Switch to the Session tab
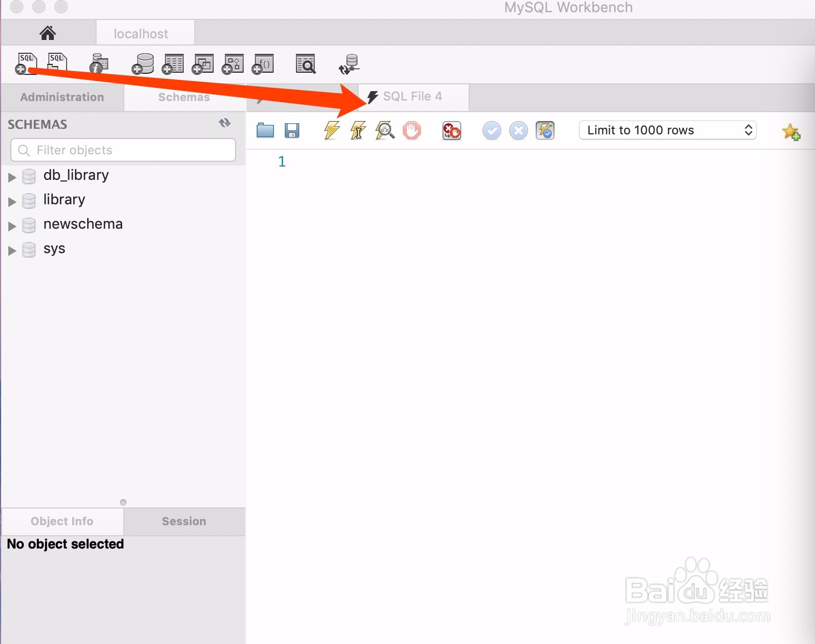This screenshot has height=644, width=815. [x=184, y=521]
